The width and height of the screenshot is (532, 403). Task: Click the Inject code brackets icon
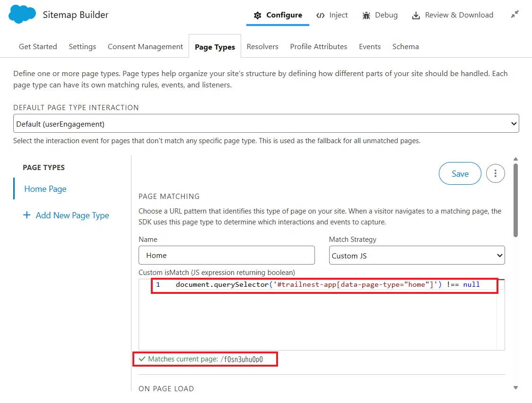click(320, 15)
